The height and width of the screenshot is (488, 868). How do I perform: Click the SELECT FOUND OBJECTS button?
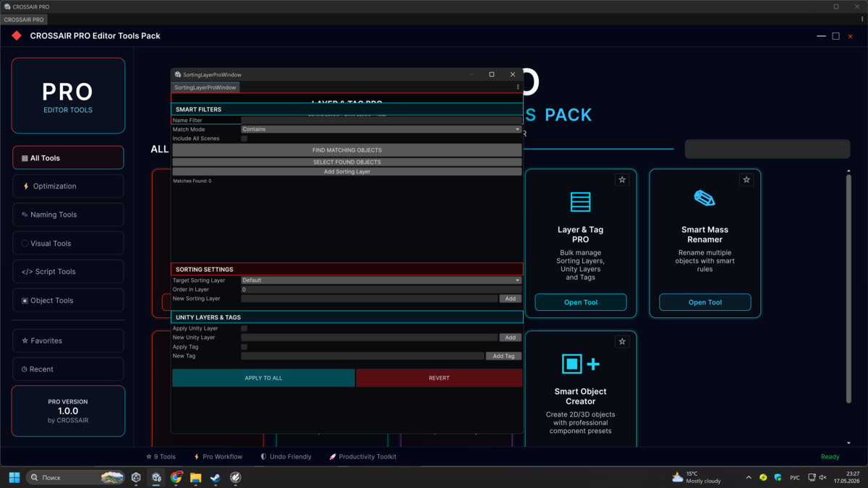[x=346, y=162]
